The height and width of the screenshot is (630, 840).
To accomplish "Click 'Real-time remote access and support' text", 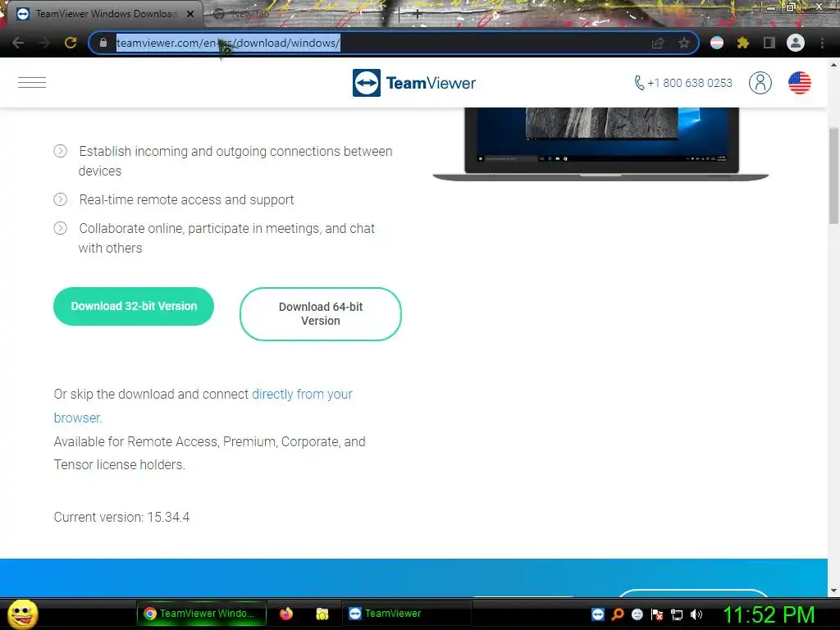I will tap(186, 200).
